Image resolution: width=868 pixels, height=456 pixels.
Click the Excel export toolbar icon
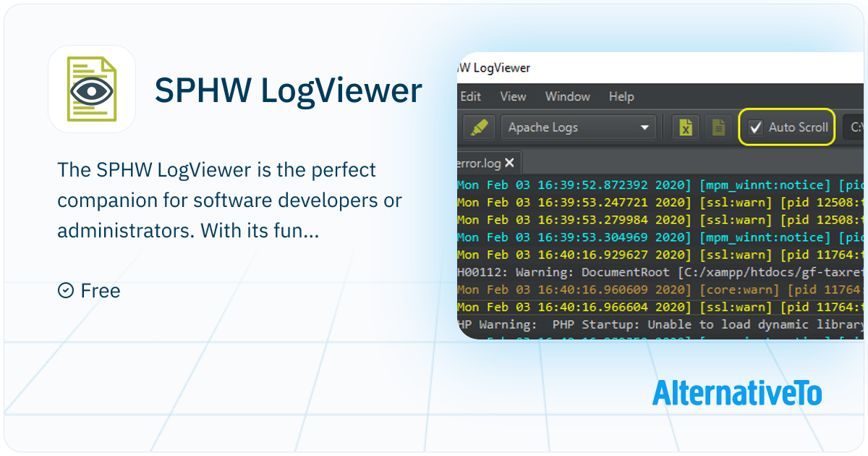pos(686,127)
